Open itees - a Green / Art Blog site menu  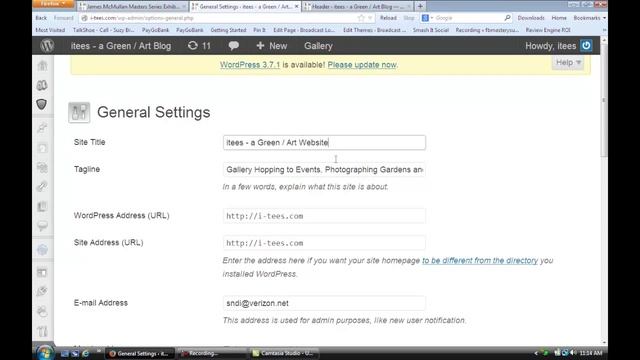click(121, 46)
